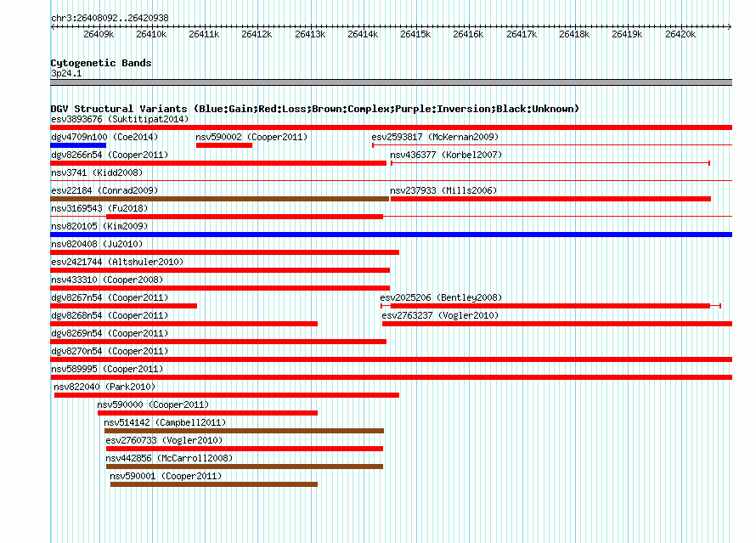Viewport: 756px width, 543px height.
Task: Click the chr3:26408092..26420938 region label
Action: coord(110,18)
